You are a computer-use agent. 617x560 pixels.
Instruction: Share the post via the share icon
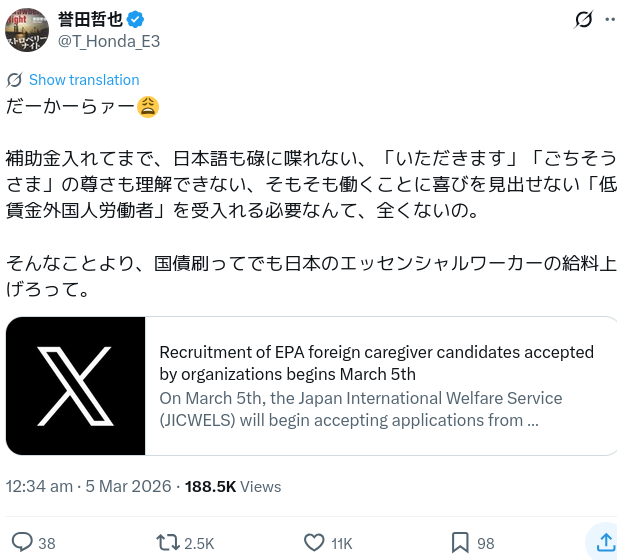[604, 542]
